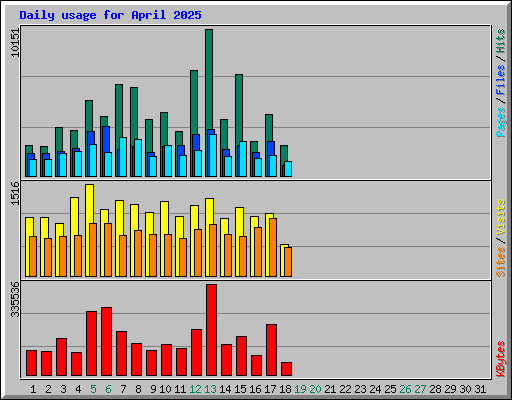Select the tallest red KBytes bar for day 13
This screenshot has height=400, width=512.
point(211,330)
